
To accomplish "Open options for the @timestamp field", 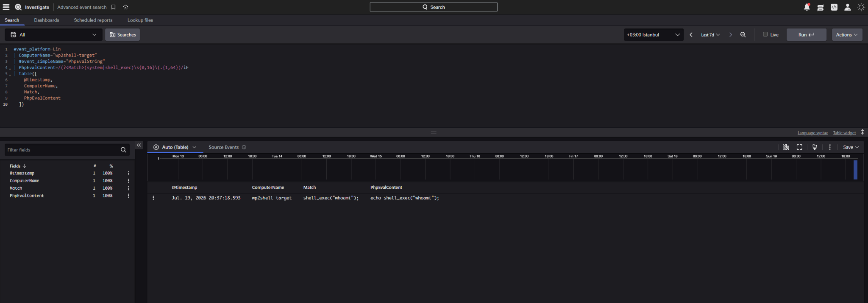I will tap(128, 173).
